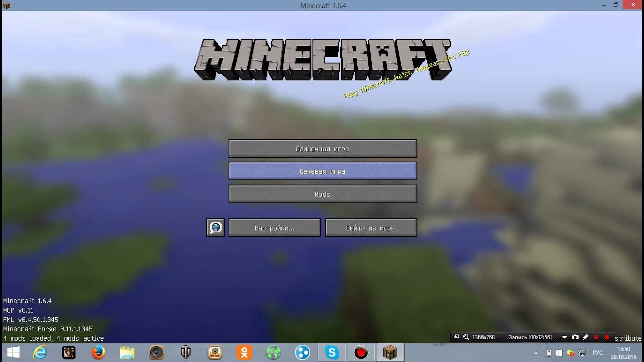644x362 pixels.
Task: Open blue circular dots taskbar icon
Action: (x=302, y=352)
